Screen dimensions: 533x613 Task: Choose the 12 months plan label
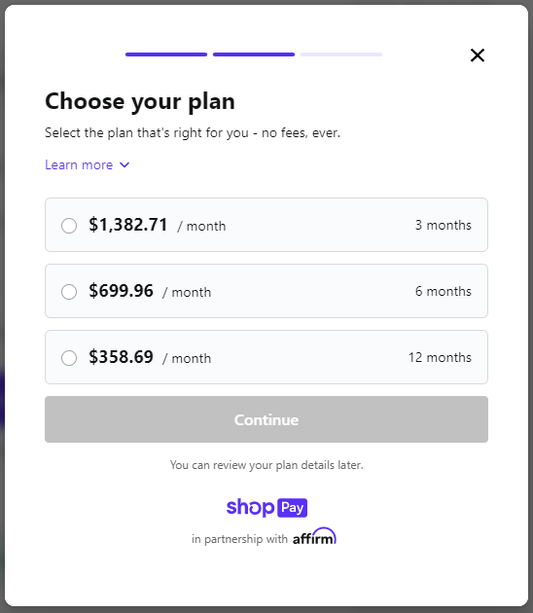tap(440, 357)
